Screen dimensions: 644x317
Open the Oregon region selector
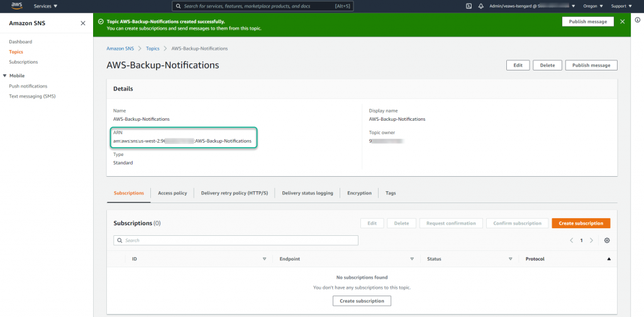(x=592, y=6)
